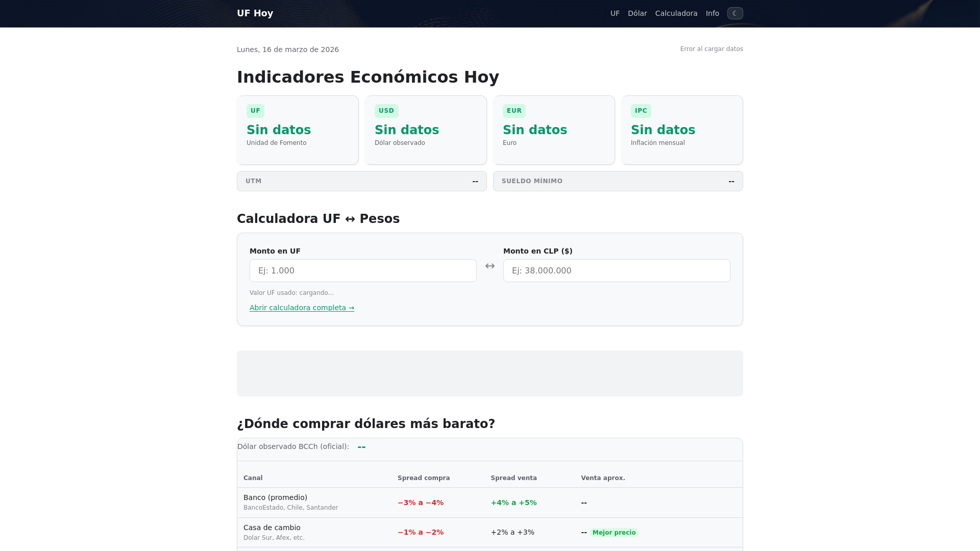980x551 pixels.
Task: Focus the Monto en UF input
Action: point(363,270)
